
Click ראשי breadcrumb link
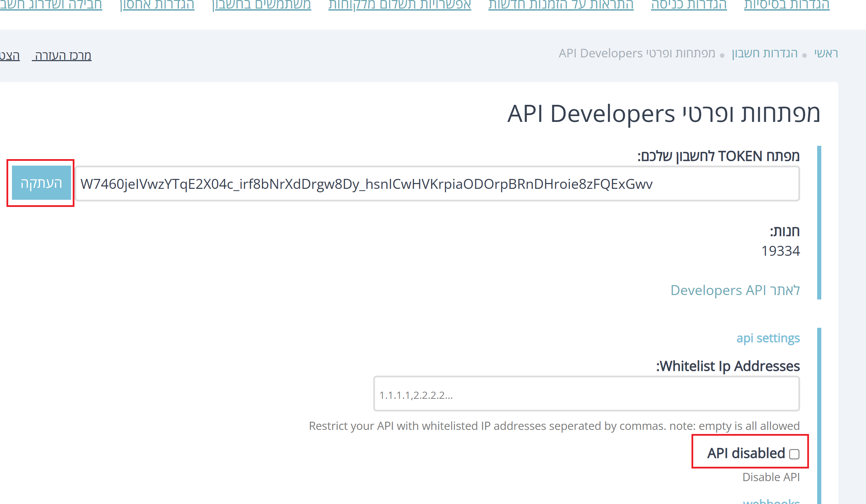(x=826, y=53)
